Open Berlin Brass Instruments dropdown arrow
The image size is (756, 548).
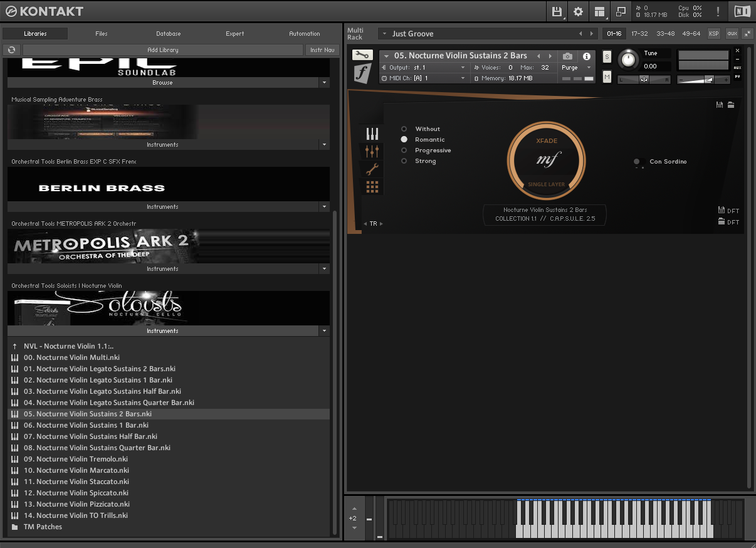tap(324, 207)
